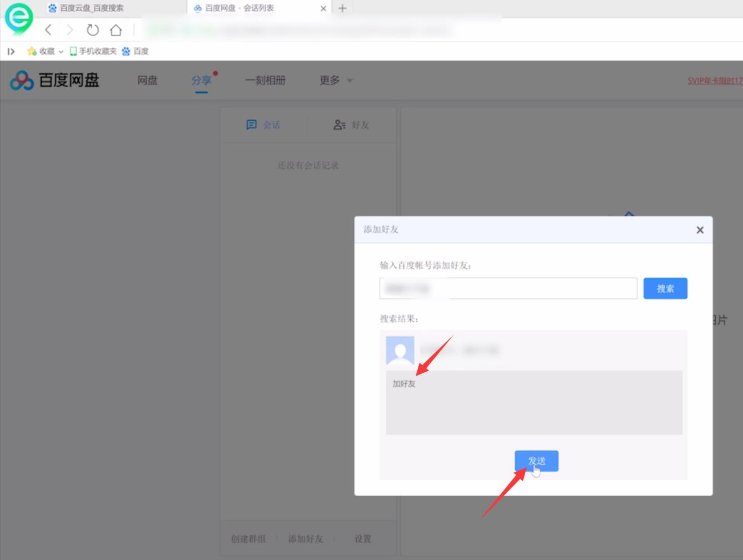Click the 发送 button
Viewport: 743px width, 560px height.
click(x=536, y=461)
